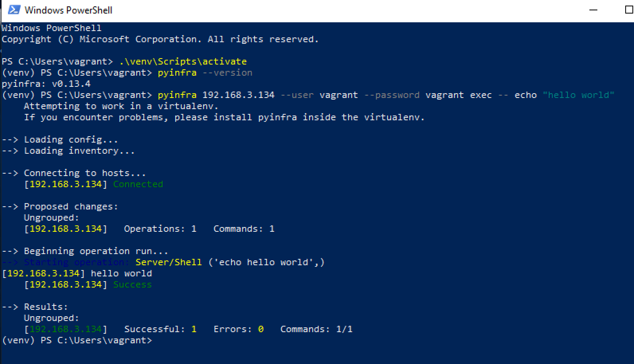Click the Copyright Microsoft Corporation line
634x364 pixels.
point(160,39)
